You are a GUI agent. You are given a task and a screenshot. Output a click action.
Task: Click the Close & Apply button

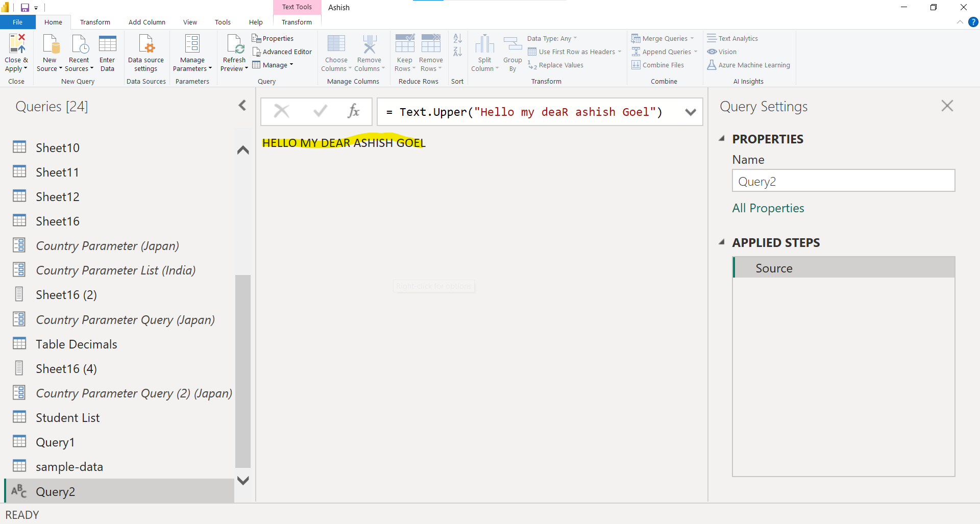click(16, 52)
